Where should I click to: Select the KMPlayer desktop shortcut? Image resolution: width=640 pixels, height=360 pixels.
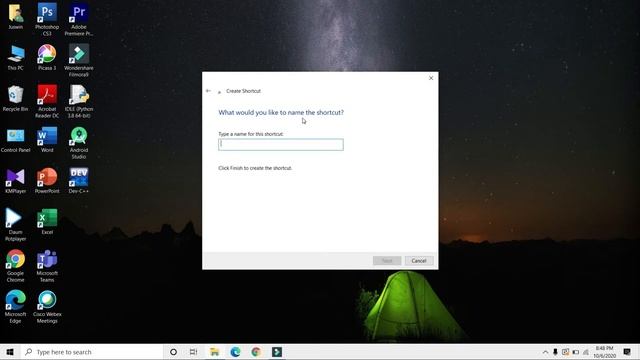click(x=16, y=180)
